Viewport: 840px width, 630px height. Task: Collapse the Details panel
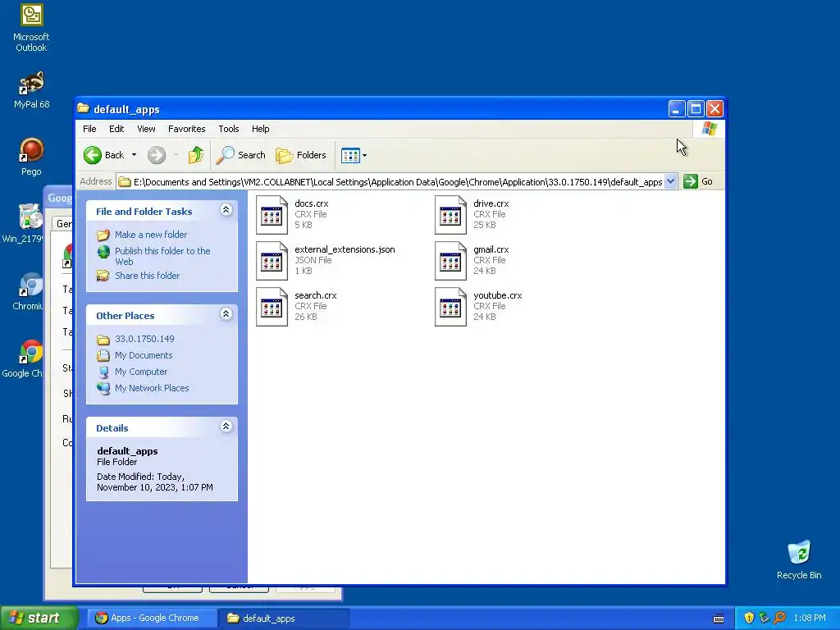pos(226,427)
